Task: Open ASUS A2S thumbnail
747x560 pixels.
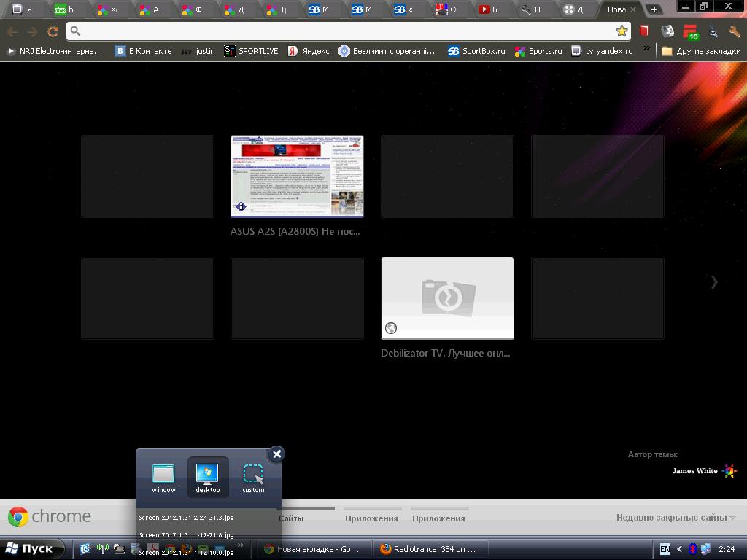Action: click(x=297, y=176)
